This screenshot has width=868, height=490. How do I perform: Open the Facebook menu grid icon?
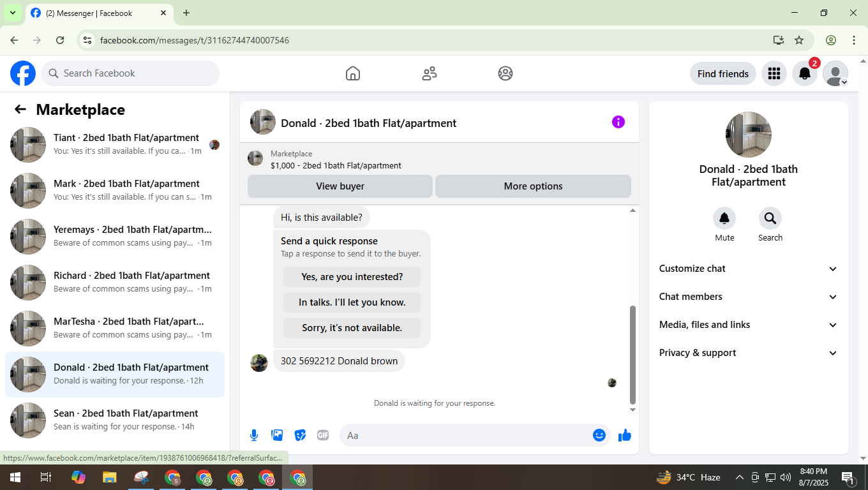[774, 73]
